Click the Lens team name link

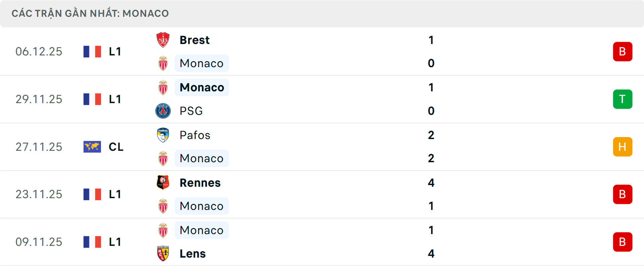click(x=192, y=254)
